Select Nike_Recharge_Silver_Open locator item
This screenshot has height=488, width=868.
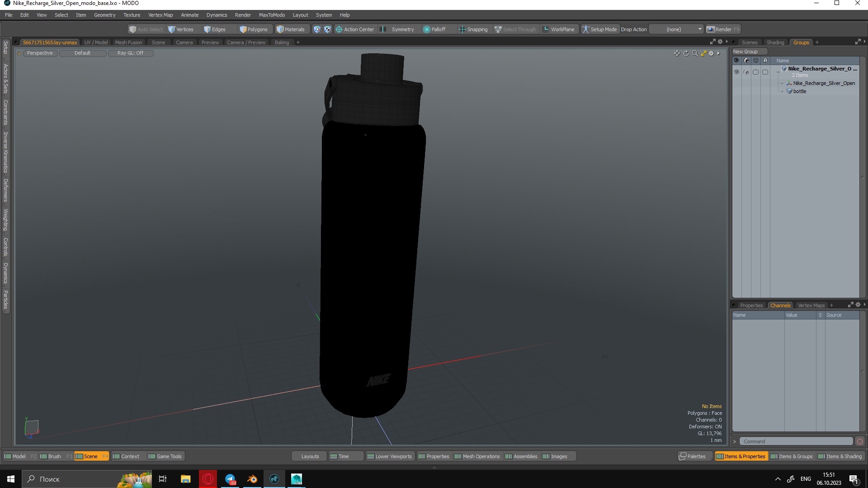[824, 83]
